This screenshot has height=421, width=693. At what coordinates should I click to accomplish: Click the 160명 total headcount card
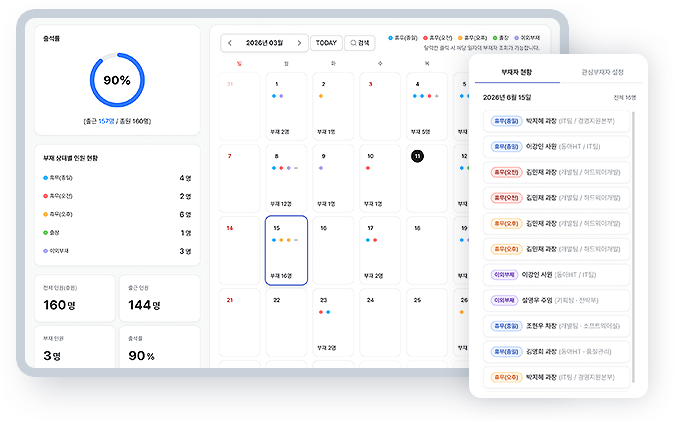coord(75,299)
